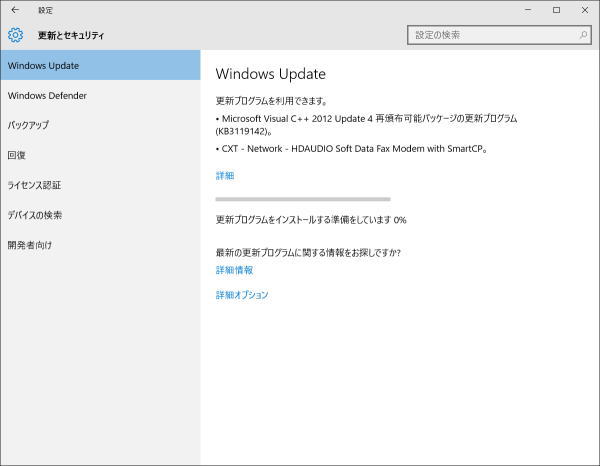Image resolution: width=600 pixels, height=466 pixels.
Task: Open the ライセンス認証 section
Action: (100, 185)
